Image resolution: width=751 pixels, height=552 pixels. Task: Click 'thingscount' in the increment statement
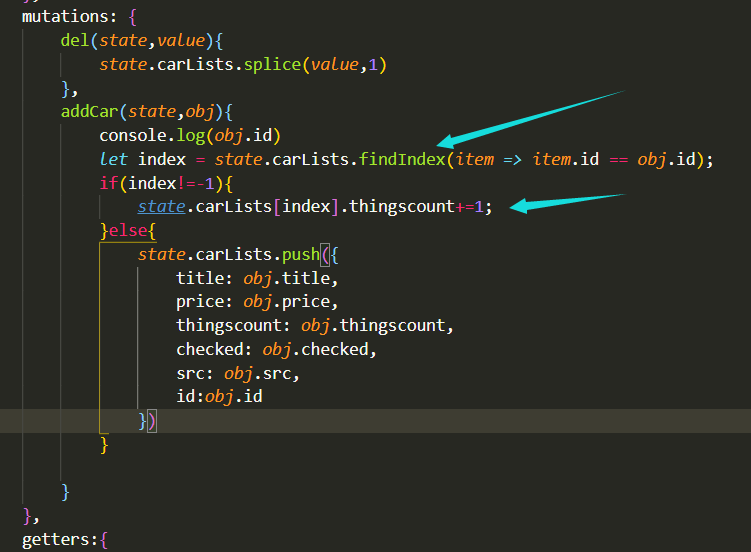pyautogui.click(x=401, y=207)
